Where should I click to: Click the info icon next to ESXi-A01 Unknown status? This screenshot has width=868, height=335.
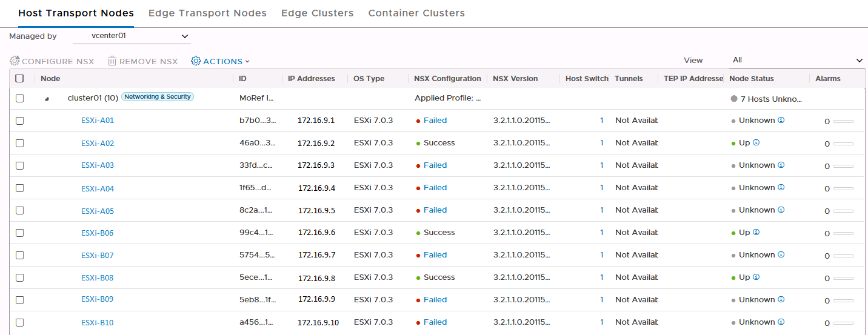click(781, 120)
